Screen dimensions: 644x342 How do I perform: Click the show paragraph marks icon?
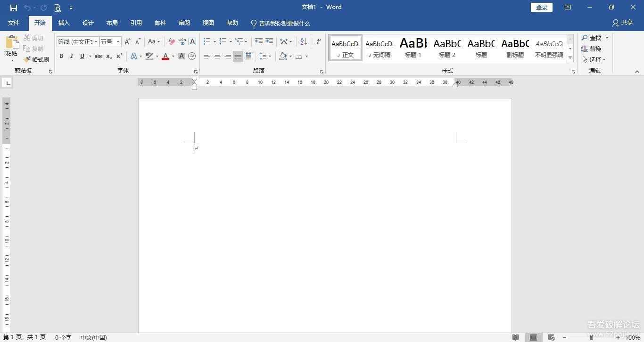point(319,41)
